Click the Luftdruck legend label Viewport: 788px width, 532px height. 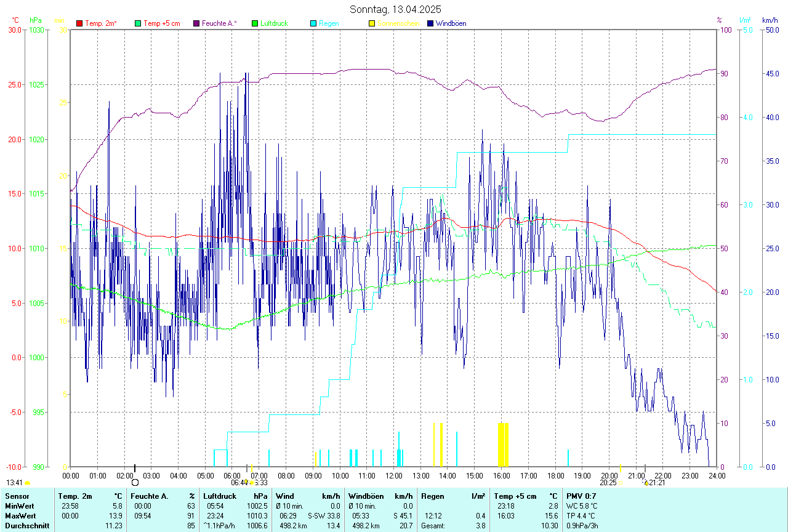pos(274,23)
